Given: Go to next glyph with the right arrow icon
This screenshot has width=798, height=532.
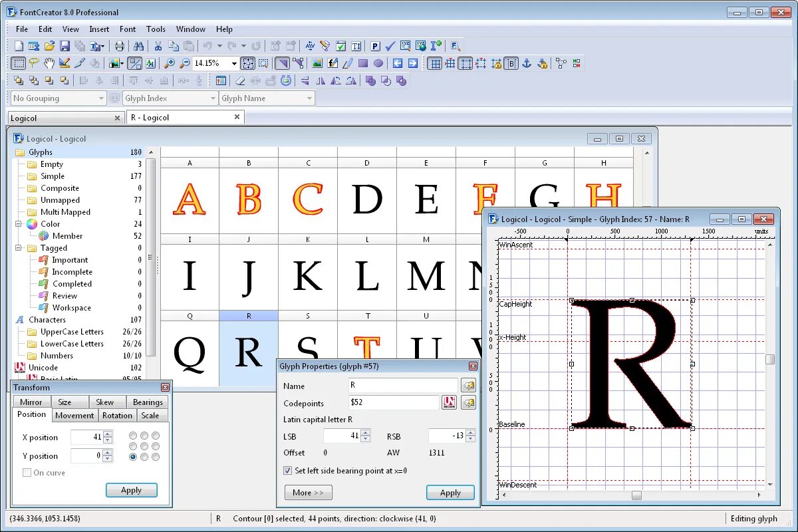Looking at the screenshot, I should coord(413,63).
